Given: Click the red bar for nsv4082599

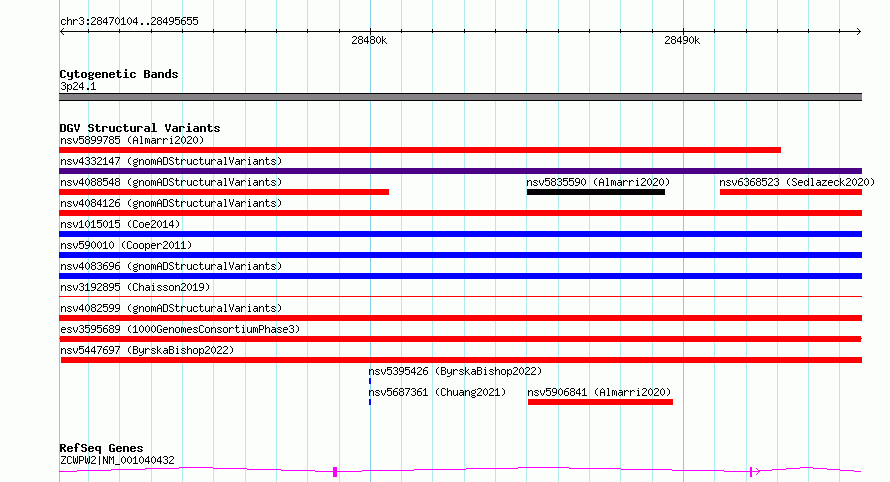Looking at the screenshot, I should click(x=460, y=318).
